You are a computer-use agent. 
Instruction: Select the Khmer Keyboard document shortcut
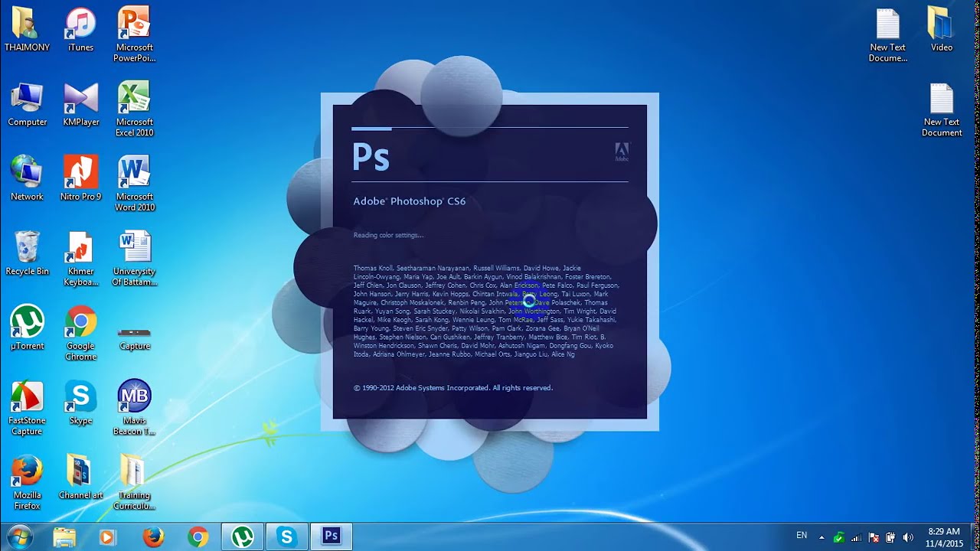[80, 259]
